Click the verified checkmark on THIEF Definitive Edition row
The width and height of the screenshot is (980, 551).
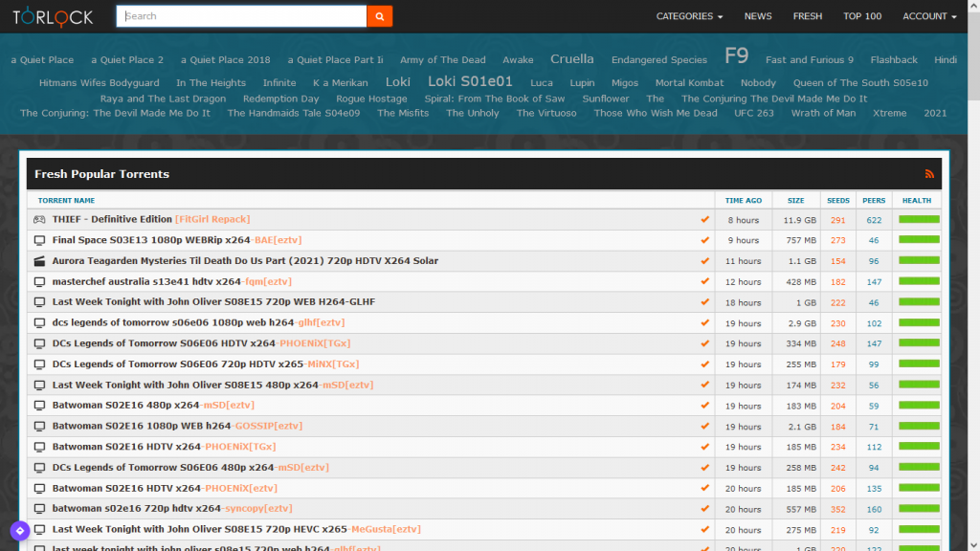click(705, 219)
